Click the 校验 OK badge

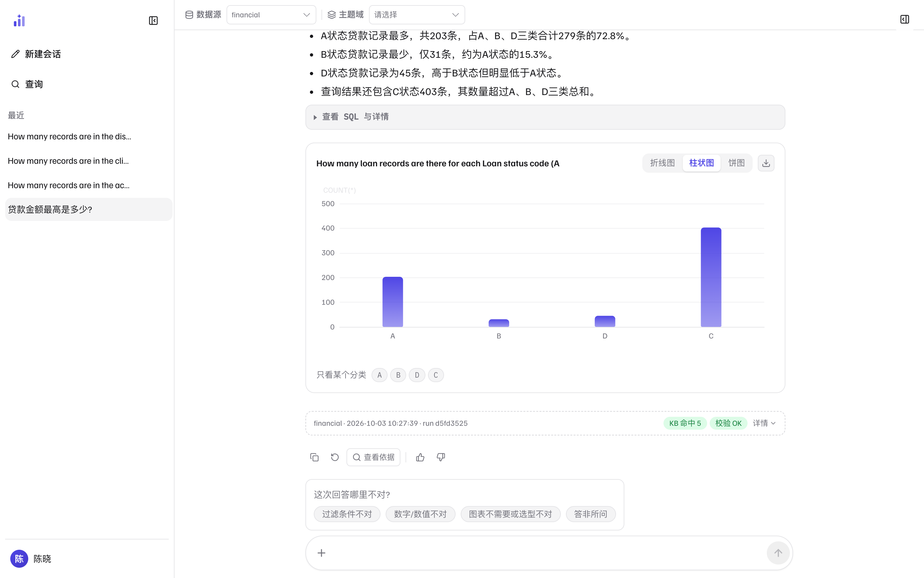tap(728, 423)
